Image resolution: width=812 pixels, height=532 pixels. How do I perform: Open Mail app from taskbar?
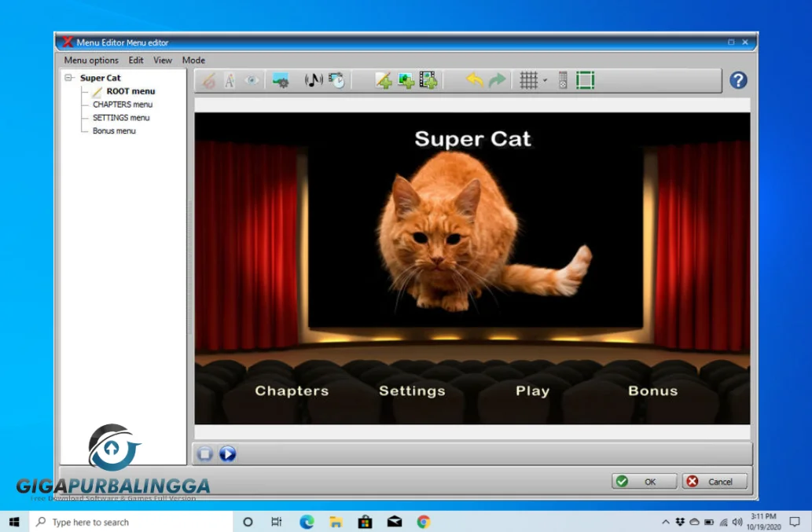[x=394, y=522]
